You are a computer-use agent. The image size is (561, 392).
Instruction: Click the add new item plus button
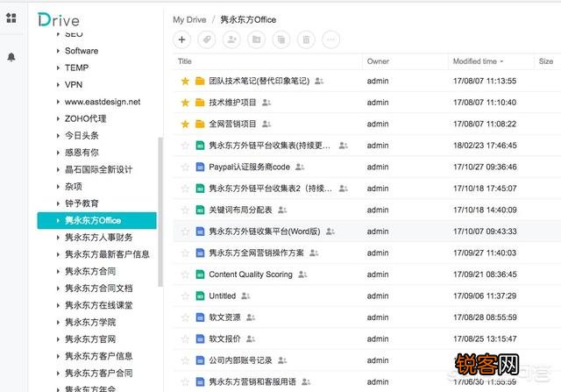[x=181, y=39]
